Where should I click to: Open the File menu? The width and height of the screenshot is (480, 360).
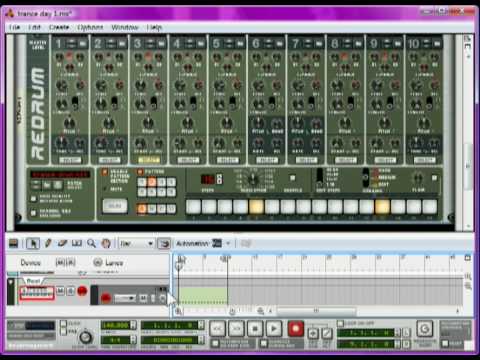[14, 27]
